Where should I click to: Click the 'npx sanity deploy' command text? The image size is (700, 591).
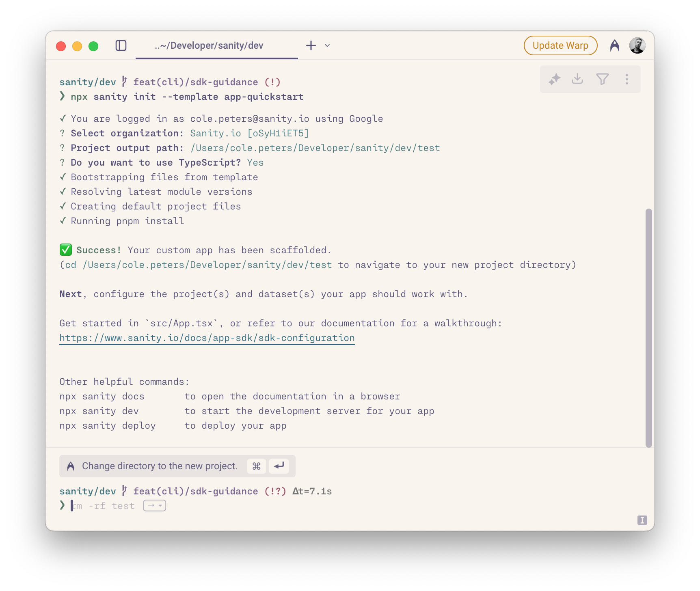click(108, 426)
